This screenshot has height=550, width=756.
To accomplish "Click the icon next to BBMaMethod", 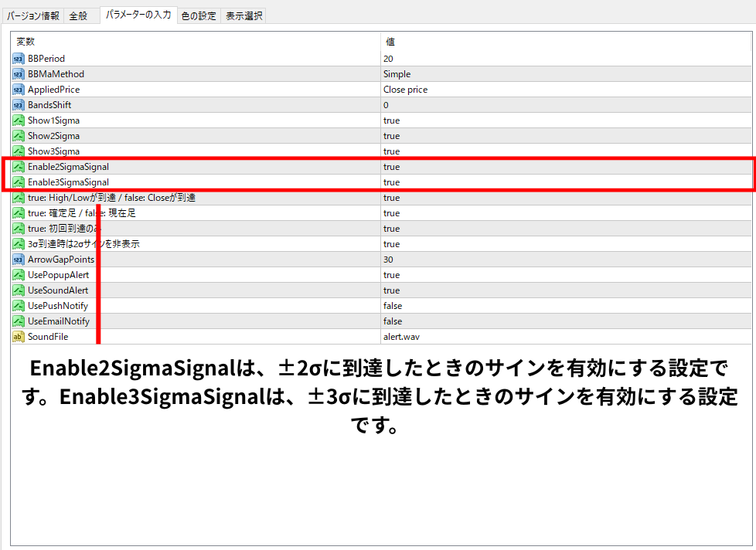I will pyautogui.click(x=19, y=74).
